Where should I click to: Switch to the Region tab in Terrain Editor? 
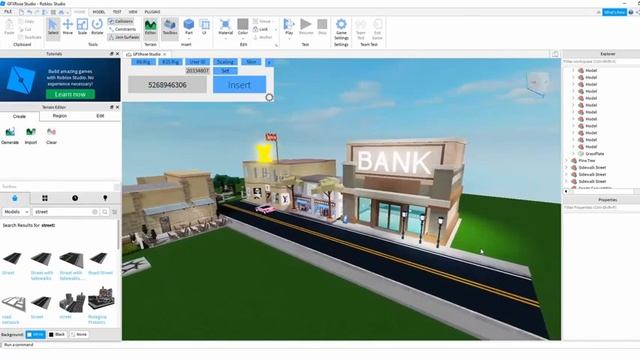click(60, 116)
